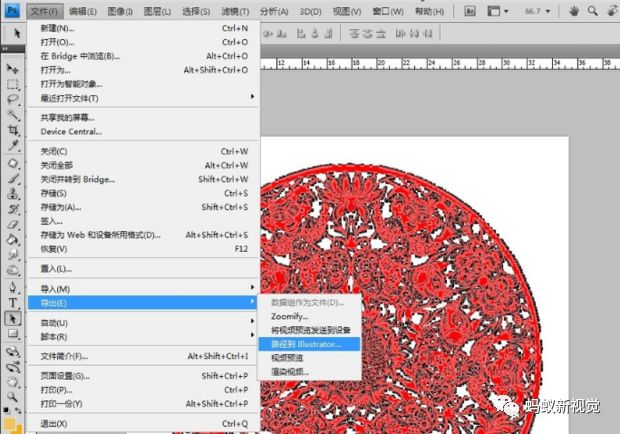Open the 滤镜(T) menu

click(235, 11)
